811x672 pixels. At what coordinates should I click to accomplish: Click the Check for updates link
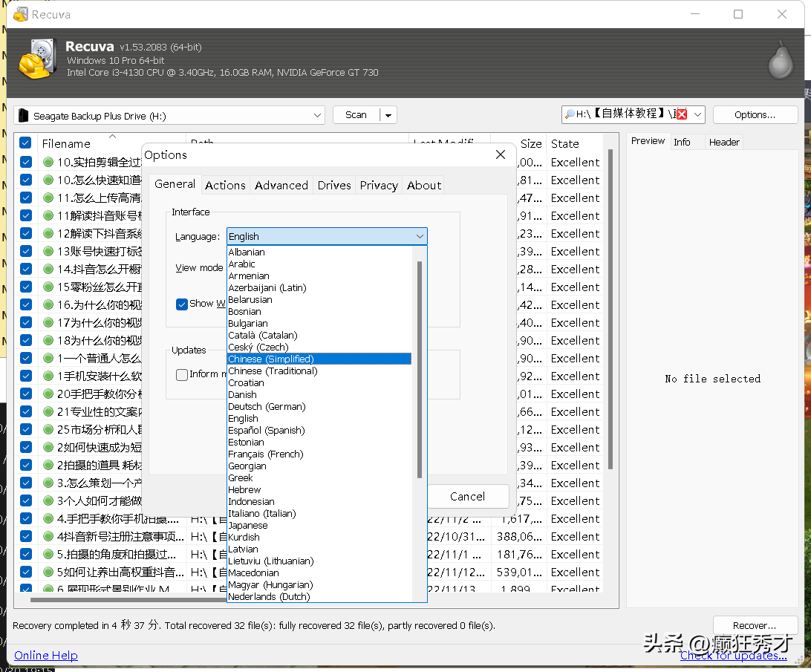pos(734,656)
